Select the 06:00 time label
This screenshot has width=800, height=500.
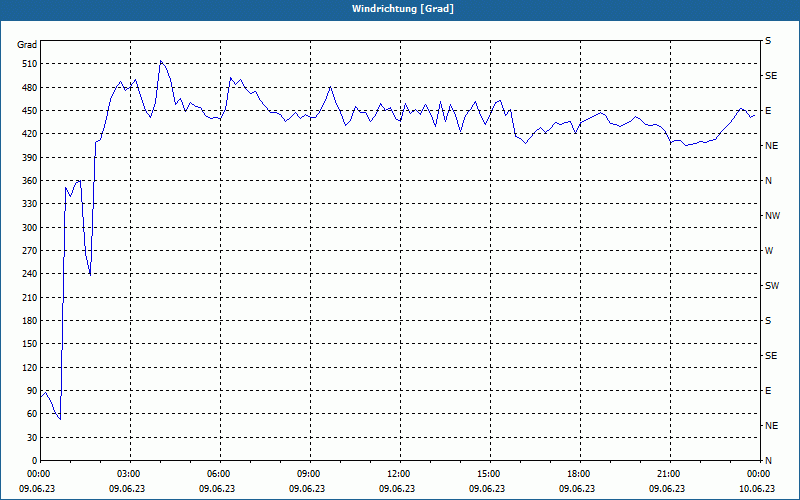click(x=217, y=474)
